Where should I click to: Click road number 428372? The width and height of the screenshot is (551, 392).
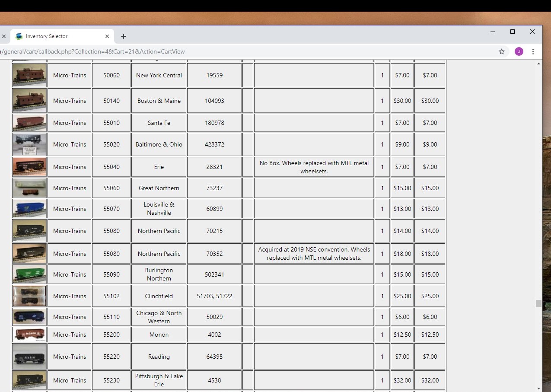click(214, 144)
